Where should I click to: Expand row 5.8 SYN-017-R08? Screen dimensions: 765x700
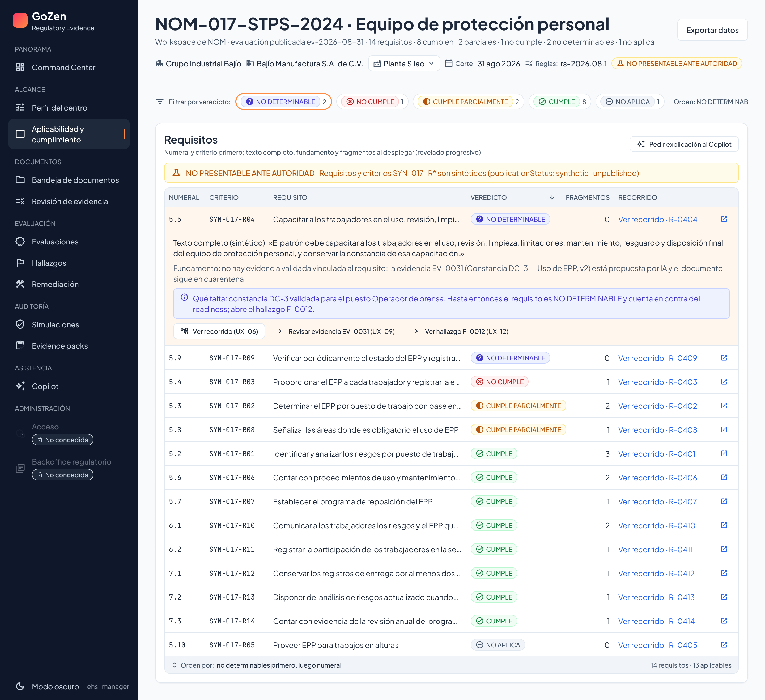451,430
